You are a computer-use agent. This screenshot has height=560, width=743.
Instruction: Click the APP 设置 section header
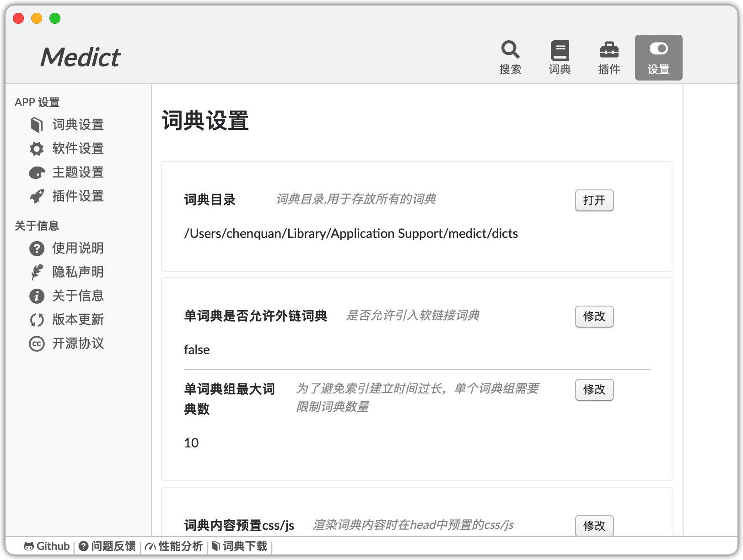[x=37, y=102]
